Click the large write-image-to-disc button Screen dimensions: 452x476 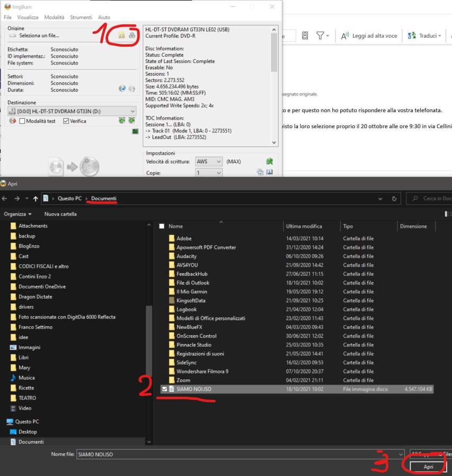pyautogui.click(x=74, y=167)
